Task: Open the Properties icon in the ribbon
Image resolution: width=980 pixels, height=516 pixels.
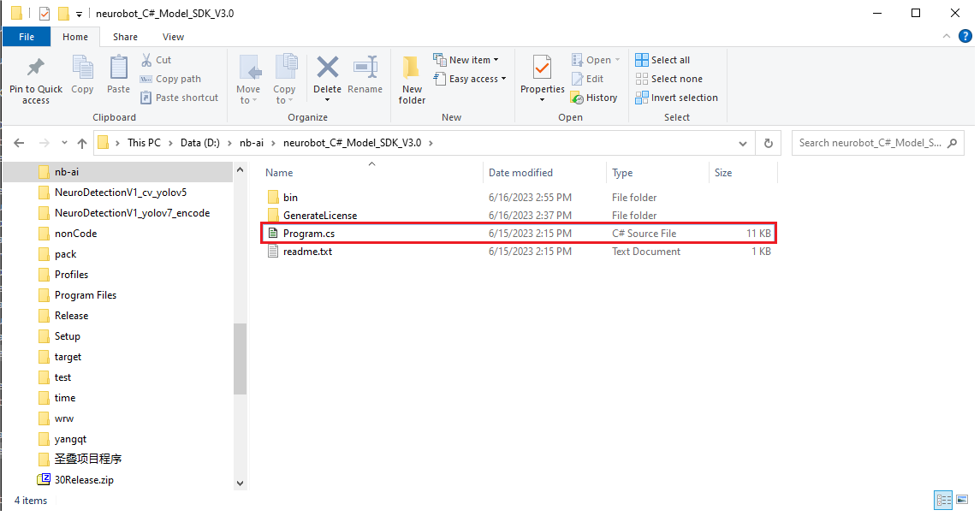Action: click(542, 68)
